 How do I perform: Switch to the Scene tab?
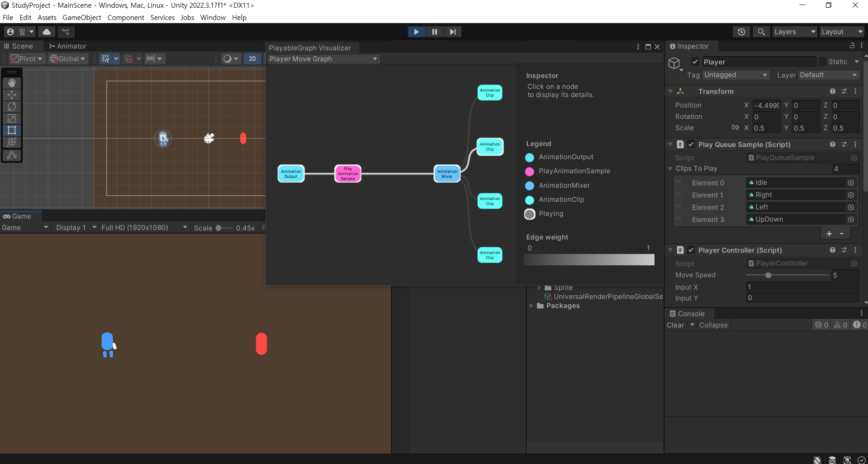pyautogui.click(x=19, y=46)
